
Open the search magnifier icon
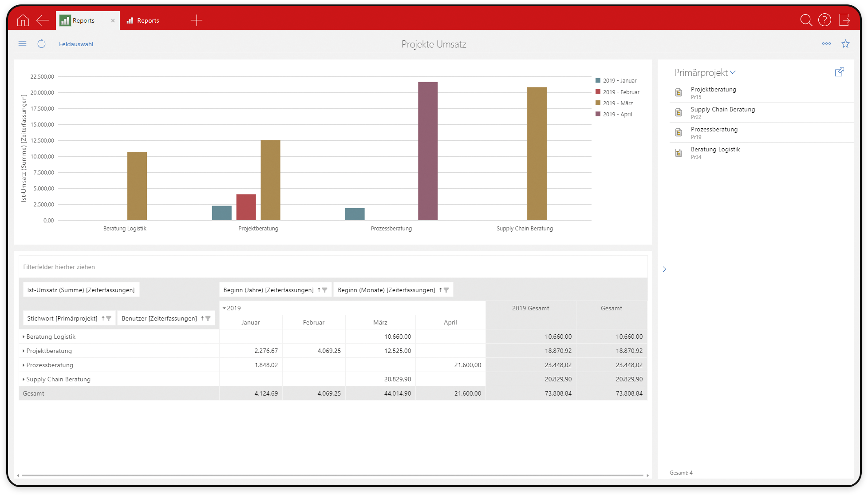(806, 20)
